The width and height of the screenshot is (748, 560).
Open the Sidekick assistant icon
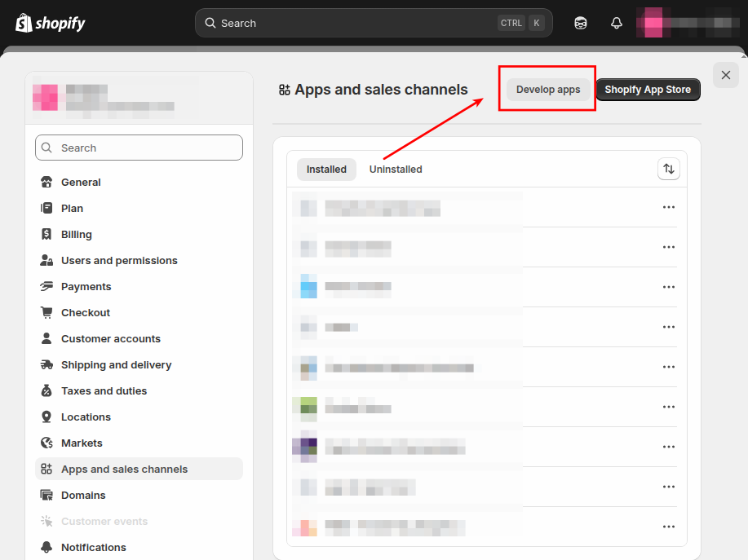pos(581,23)
